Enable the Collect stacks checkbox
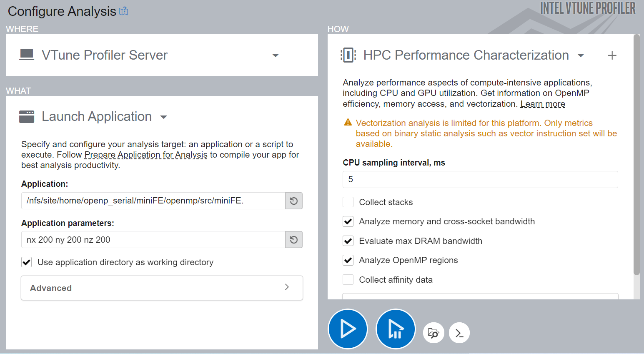 pos(348,202)
